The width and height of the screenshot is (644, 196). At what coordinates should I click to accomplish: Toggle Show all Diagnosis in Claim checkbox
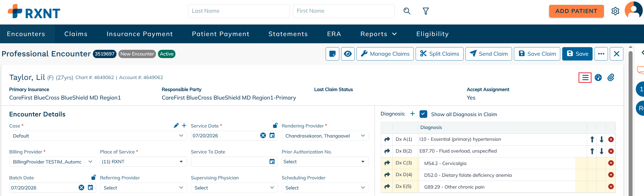pyautogui.click(x=423, y=114)
